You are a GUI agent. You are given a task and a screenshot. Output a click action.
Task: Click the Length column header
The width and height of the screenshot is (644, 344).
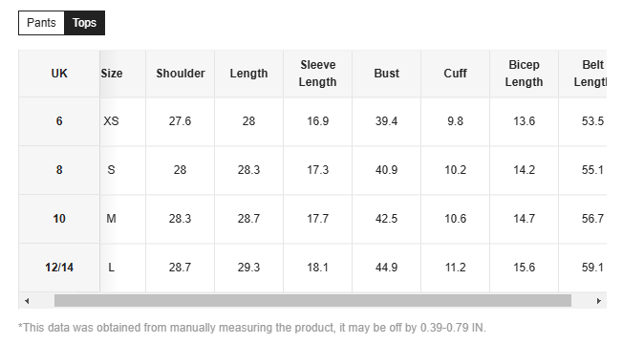248,74
